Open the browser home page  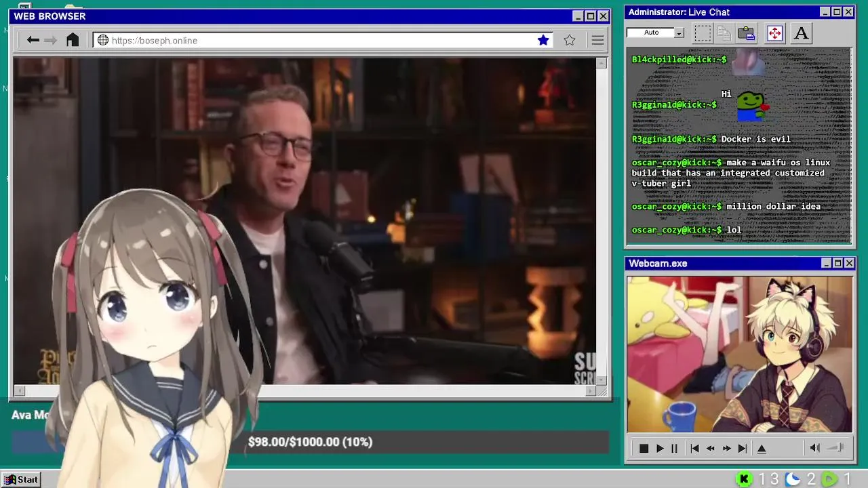tap(73, 40)
